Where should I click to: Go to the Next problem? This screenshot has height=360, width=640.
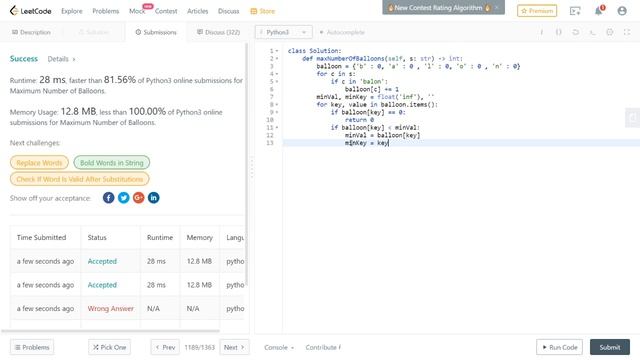(x=234, y=347)
